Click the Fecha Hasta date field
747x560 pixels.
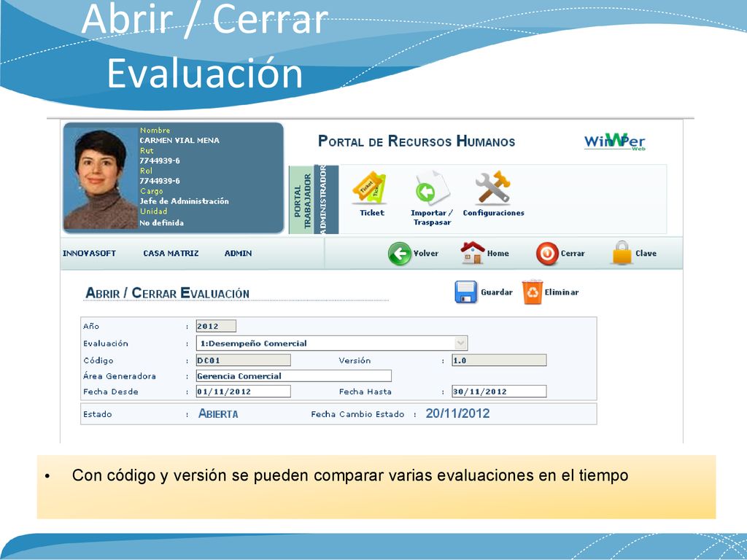[x=499, y=392]
